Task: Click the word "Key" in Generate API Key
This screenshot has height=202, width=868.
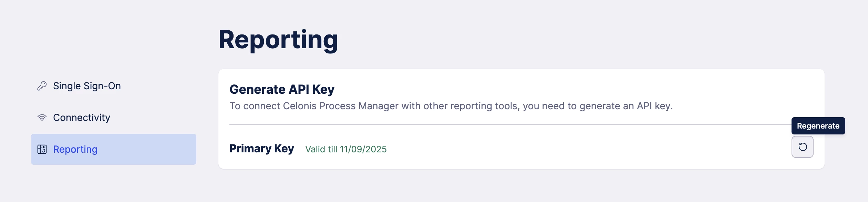Action: coord(323,89)
